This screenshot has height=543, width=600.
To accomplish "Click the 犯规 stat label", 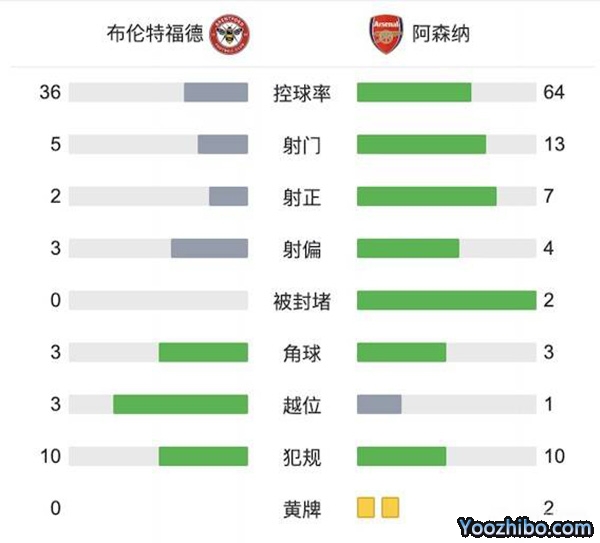I will 302,457.
